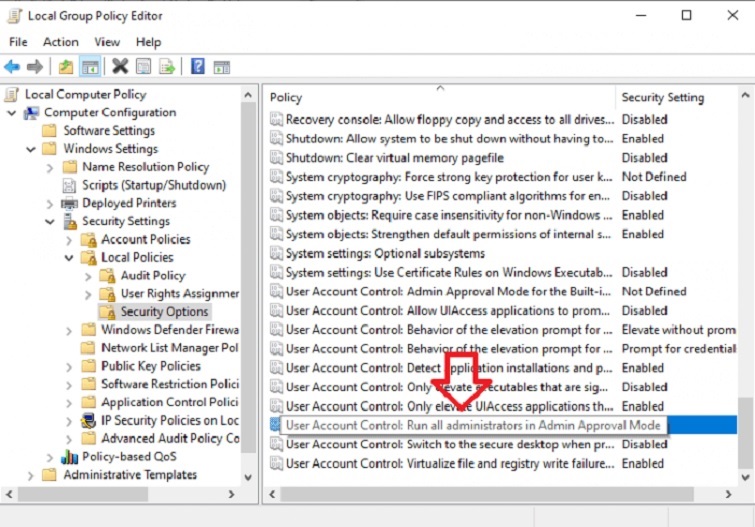The image size is (755, 527).
Task: Select User Rights Assignment in tree
Action: coord(179,294)
